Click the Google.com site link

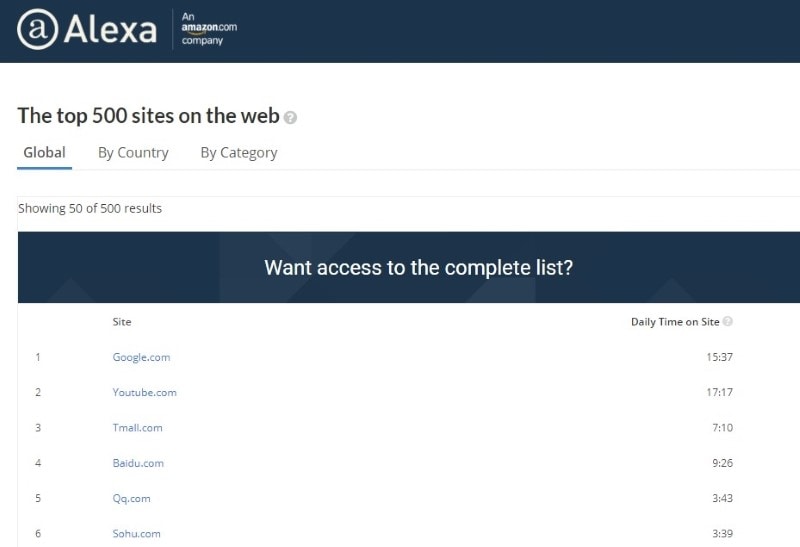141,357
